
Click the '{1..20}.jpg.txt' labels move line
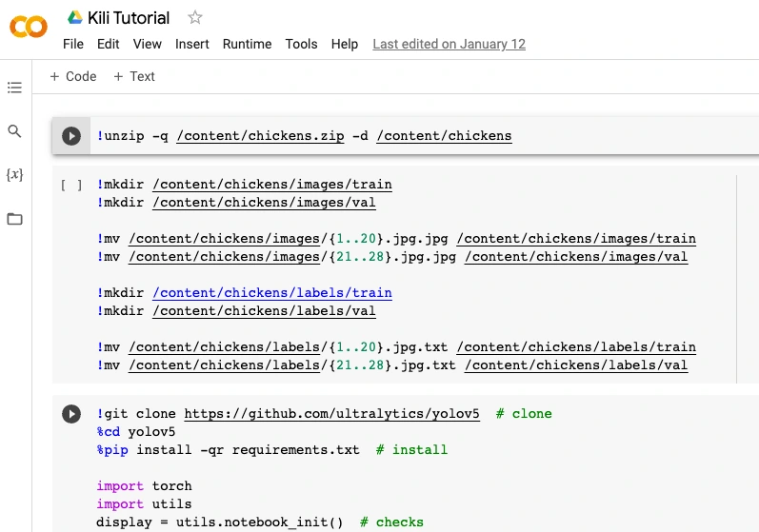(x=396, y=347)
